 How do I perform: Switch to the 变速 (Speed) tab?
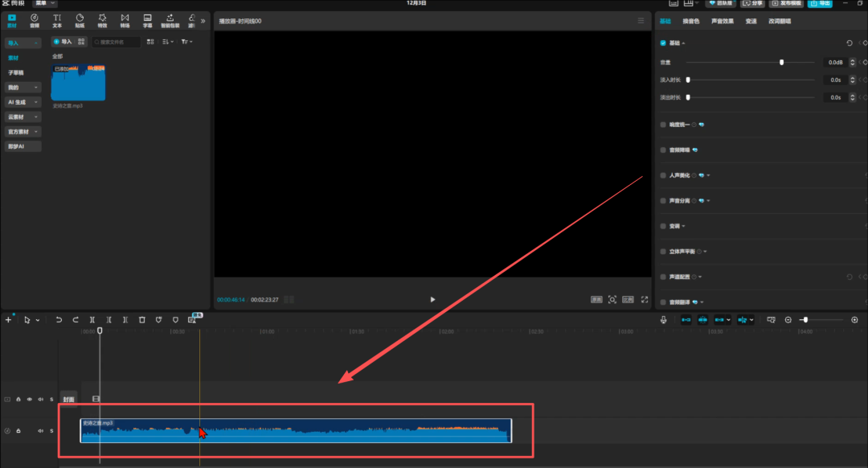coord(751,21)
